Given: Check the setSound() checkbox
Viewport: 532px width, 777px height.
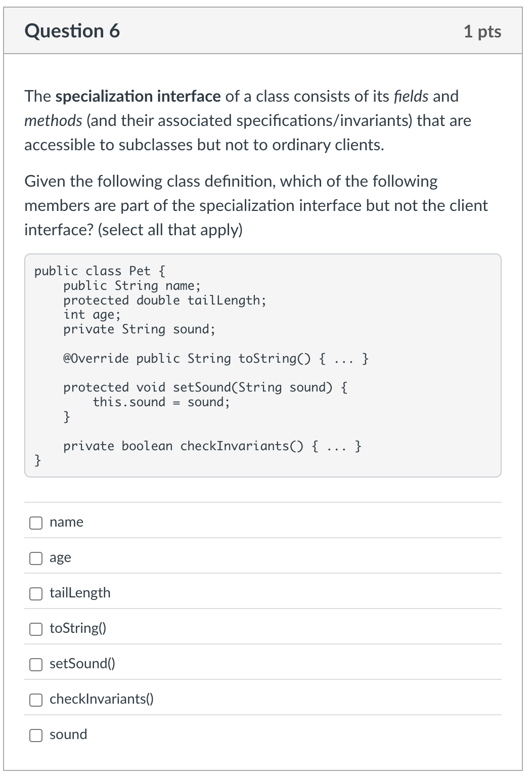Looking at the screenshot, I should [x=35, y=664].
